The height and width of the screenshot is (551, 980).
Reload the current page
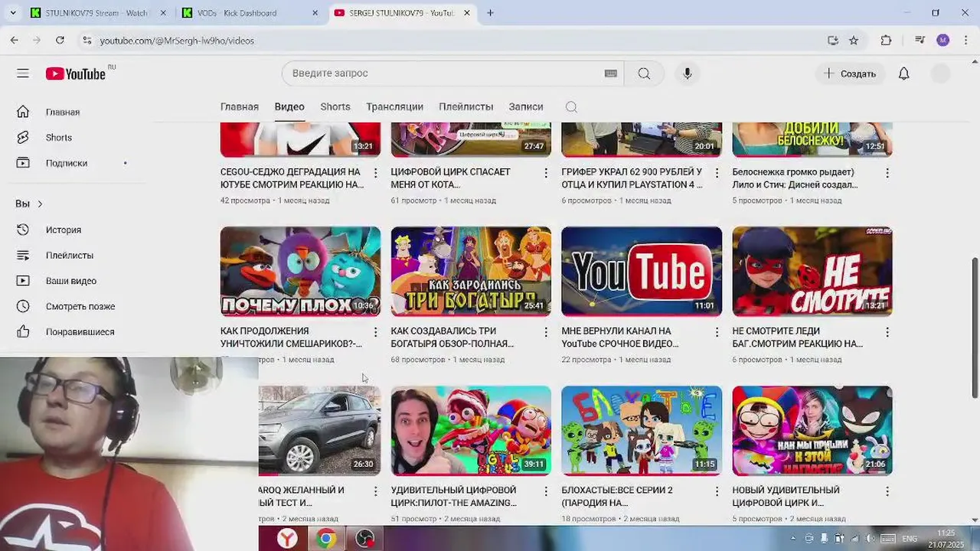point(60,41)
